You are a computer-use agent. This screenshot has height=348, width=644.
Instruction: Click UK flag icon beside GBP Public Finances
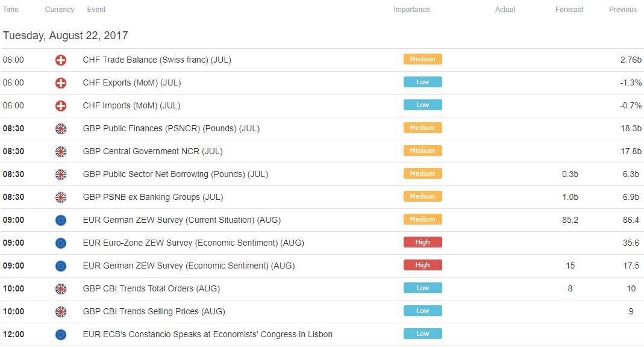coord(61,129)
